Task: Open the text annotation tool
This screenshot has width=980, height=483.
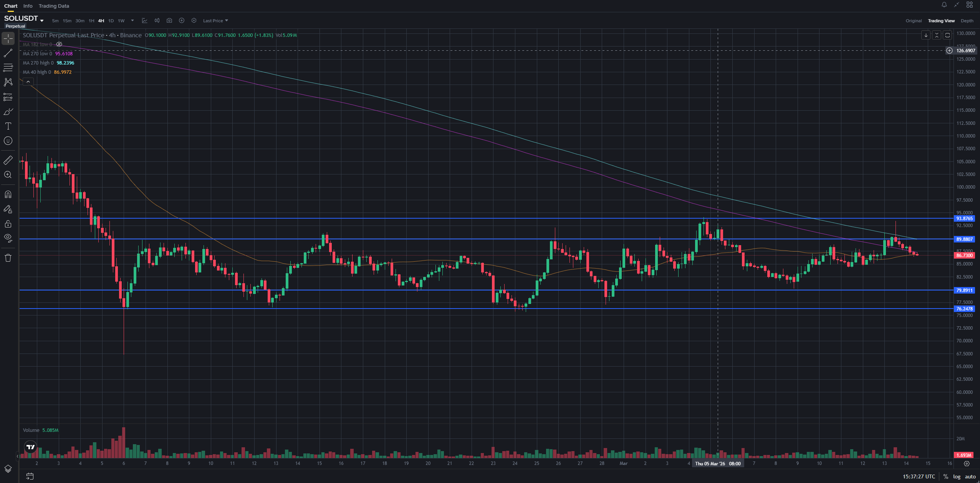Action: [x=8, y=126]
